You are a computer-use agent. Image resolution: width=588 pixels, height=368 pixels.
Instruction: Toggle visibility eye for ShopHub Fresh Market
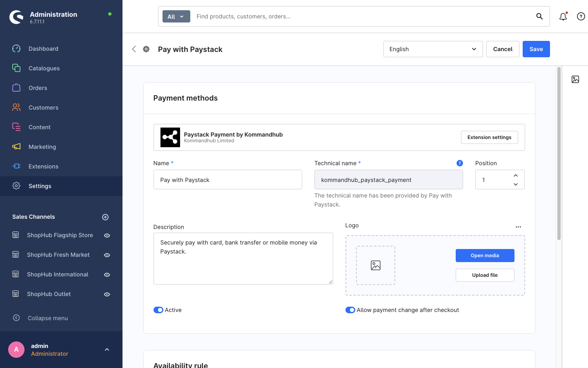click(107, 255)
